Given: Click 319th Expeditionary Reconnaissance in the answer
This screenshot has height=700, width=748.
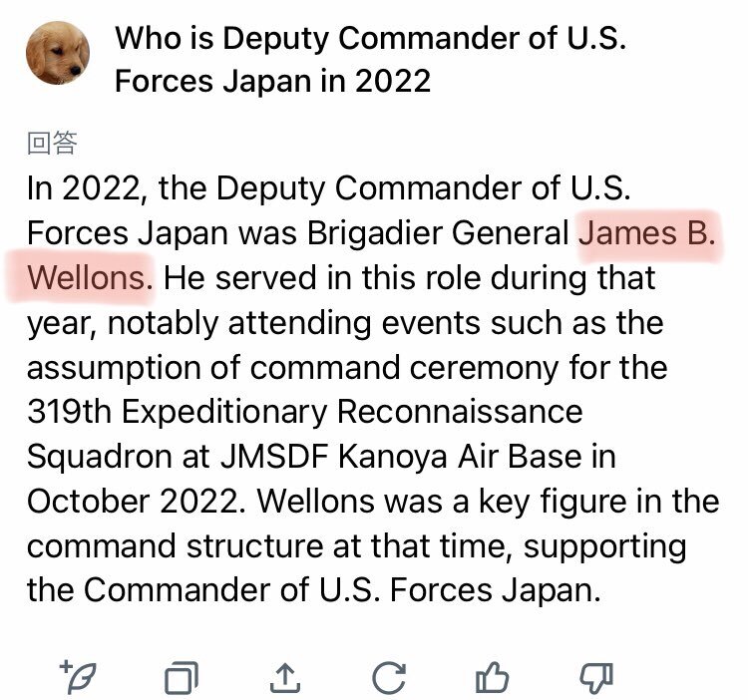Looking at the screenshot, I should click(305, 412).
